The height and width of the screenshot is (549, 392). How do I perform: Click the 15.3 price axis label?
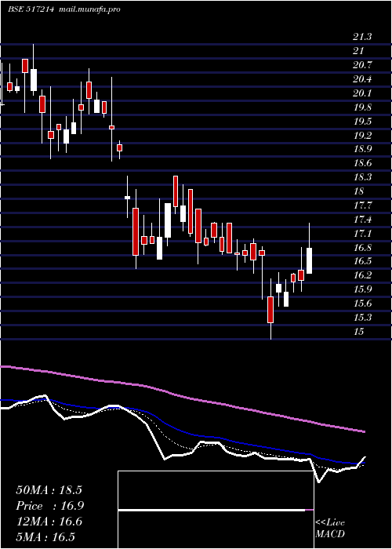coord(362,318)
